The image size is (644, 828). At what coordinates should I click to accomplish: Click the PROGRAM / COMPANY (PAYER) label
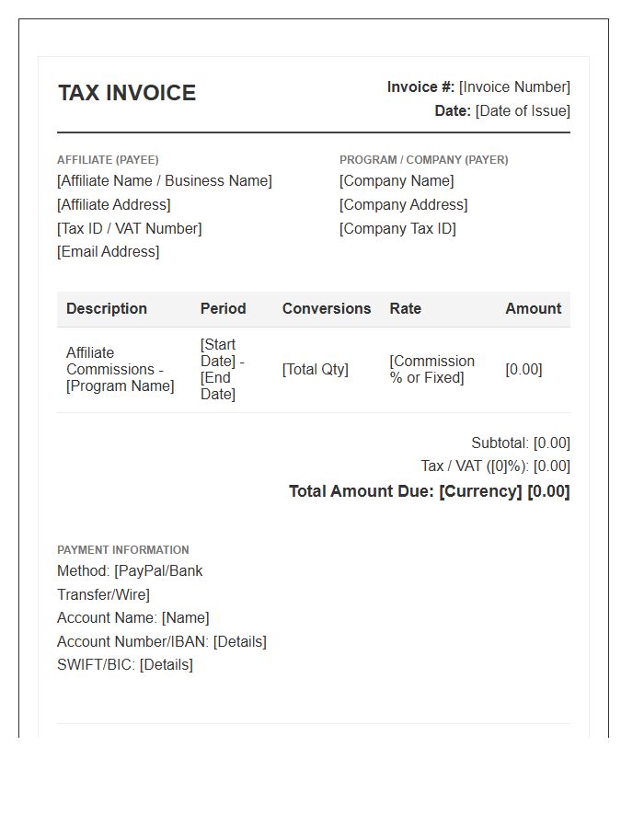pyautogui.click(x=424, y=160)
